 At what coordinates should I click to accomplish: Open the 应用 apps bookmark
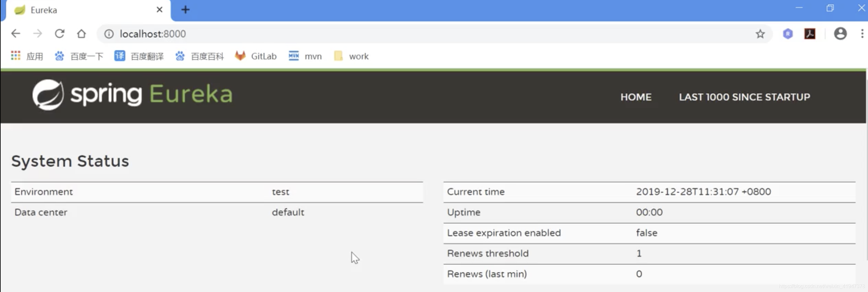(27, 56)
